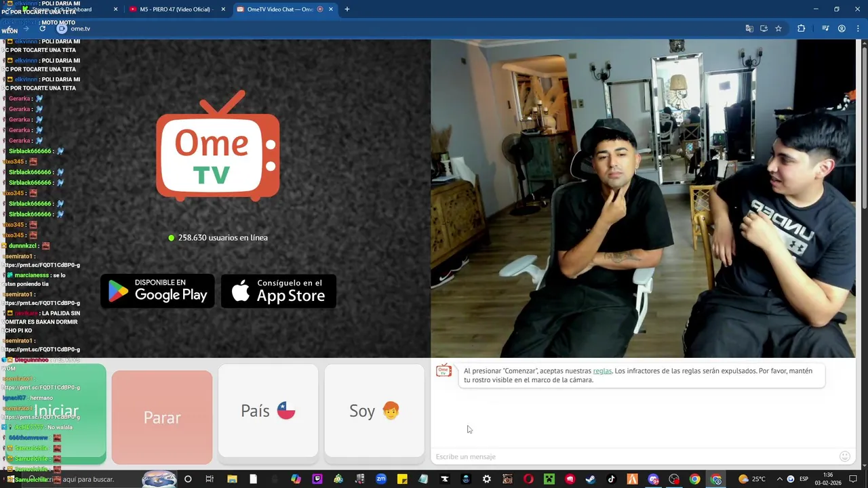Reload the ome.tv page
This screenshot has width=868, height=488.
pyautogui.click(x=42, y=28)
